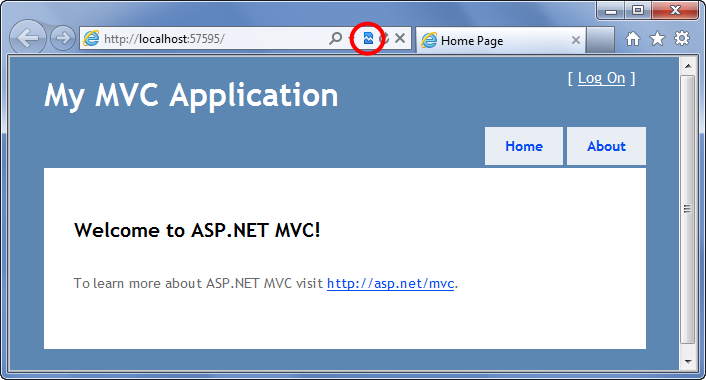The width and height of the screenshot is (706, 380).
Task: Go forward with the Forward arrow button
Action: point(63,38)
